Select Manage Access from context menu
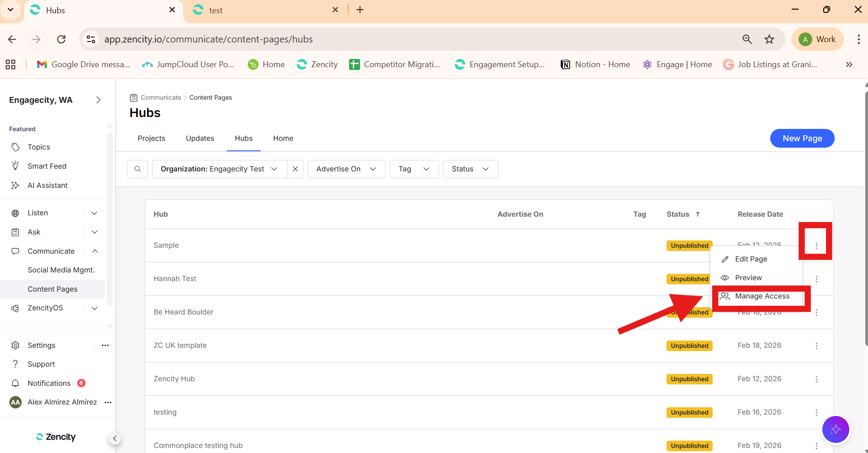868x453 pixels. click(x=762, y=296)
